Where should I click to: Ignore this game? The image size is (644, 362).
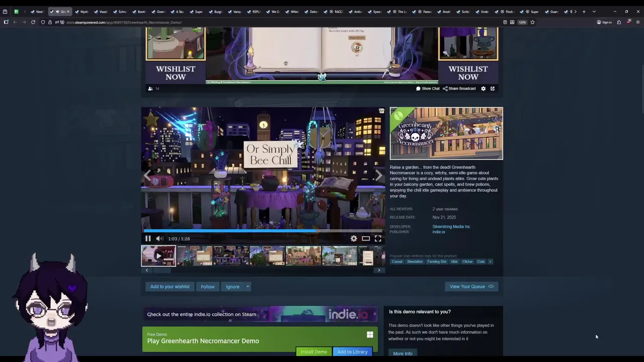click(232, 287)
